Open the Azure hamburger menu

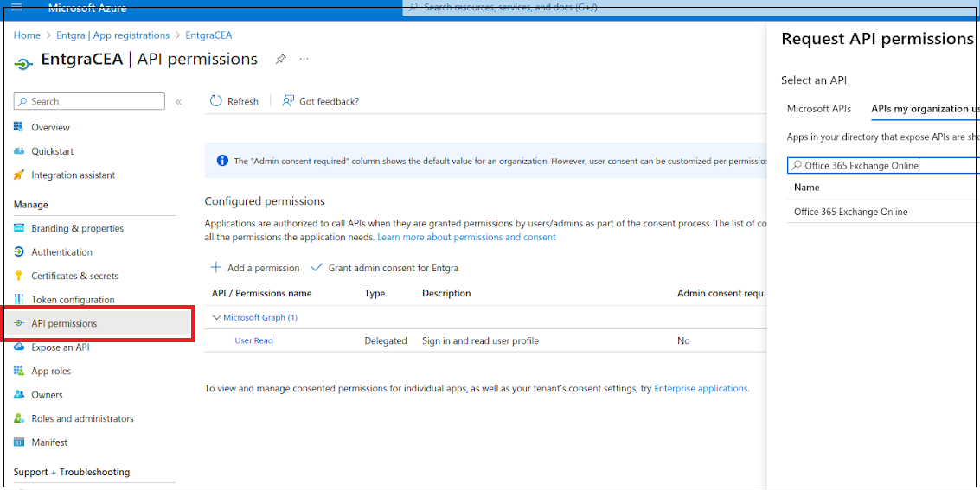point(17,8)
